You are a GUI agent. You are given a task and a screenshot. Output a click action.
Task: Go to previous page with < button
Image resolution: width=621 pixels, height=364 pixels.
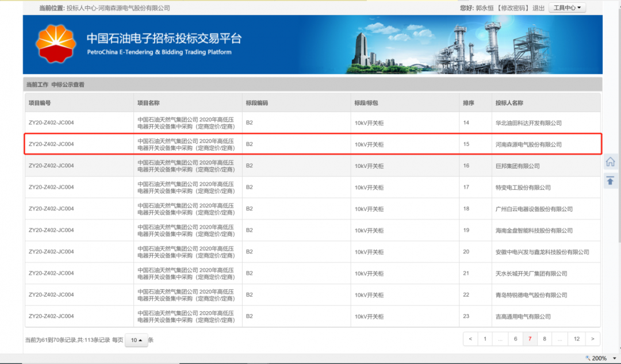point(470,339)
